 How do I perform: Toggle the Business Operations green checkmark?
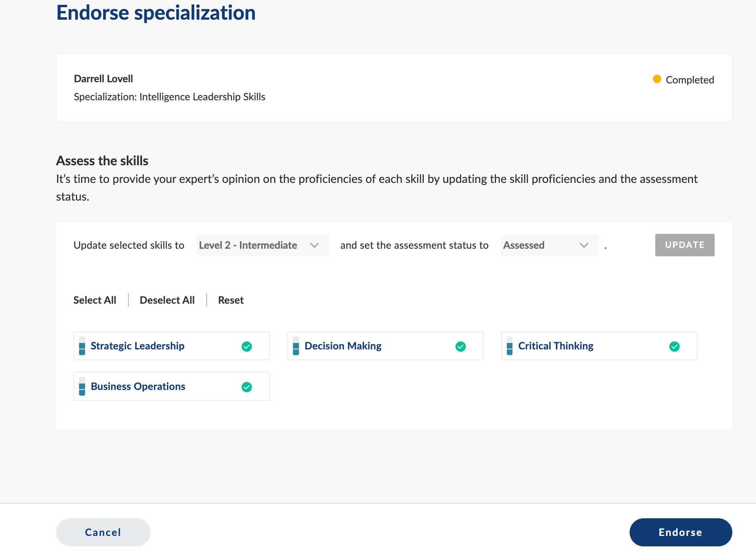[247, 387]
